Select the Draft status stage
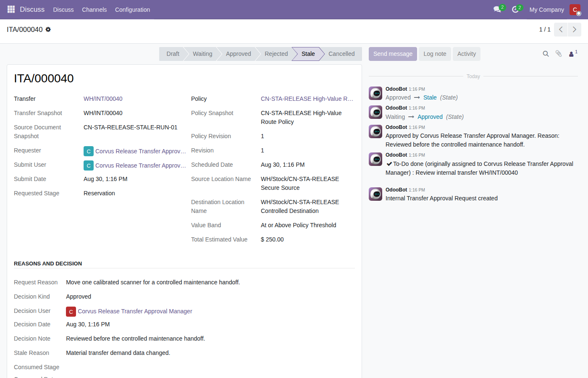The height and width of the screenshot is (378, 588). (173, 54)
